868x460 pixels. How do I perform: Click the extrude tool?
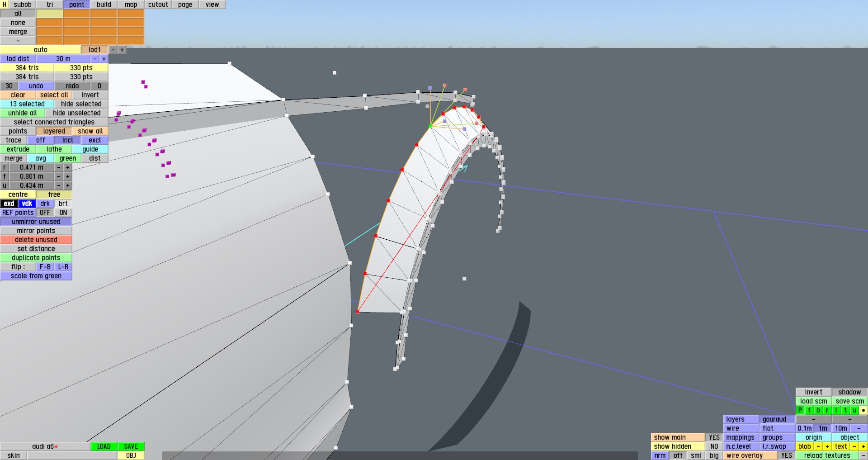click(18, 149)
